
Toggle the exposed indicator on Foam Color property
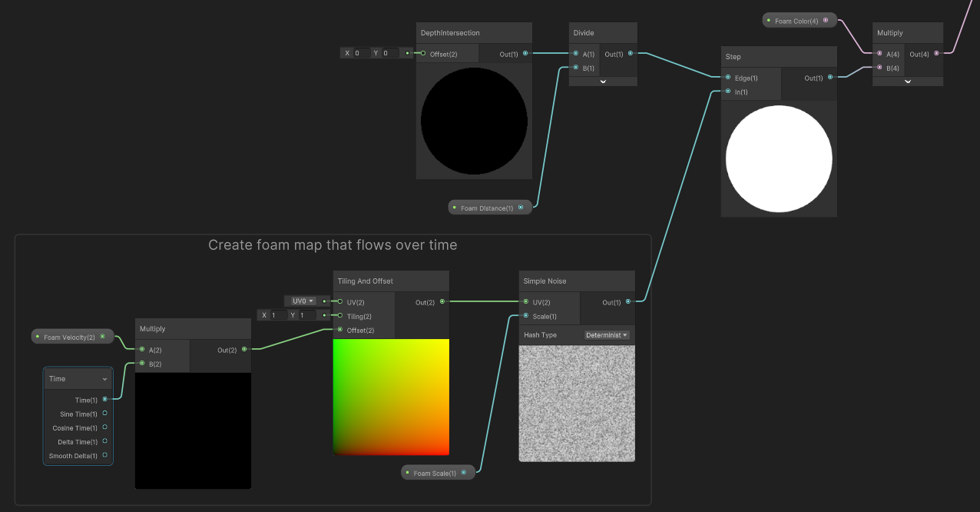pyautogui.click(x=767, y=19)
